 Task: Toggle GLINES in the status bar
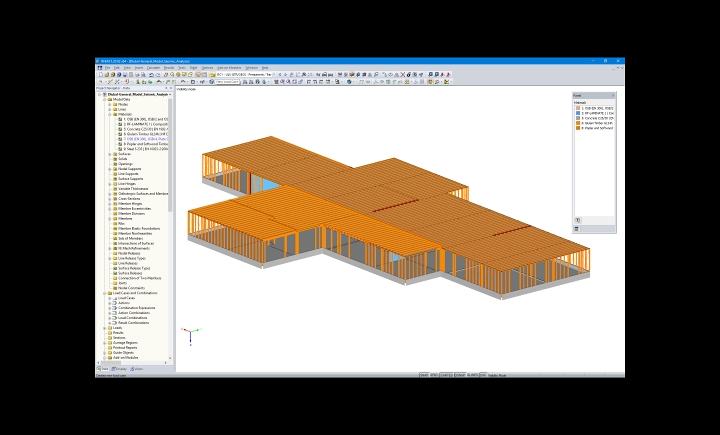472,375
